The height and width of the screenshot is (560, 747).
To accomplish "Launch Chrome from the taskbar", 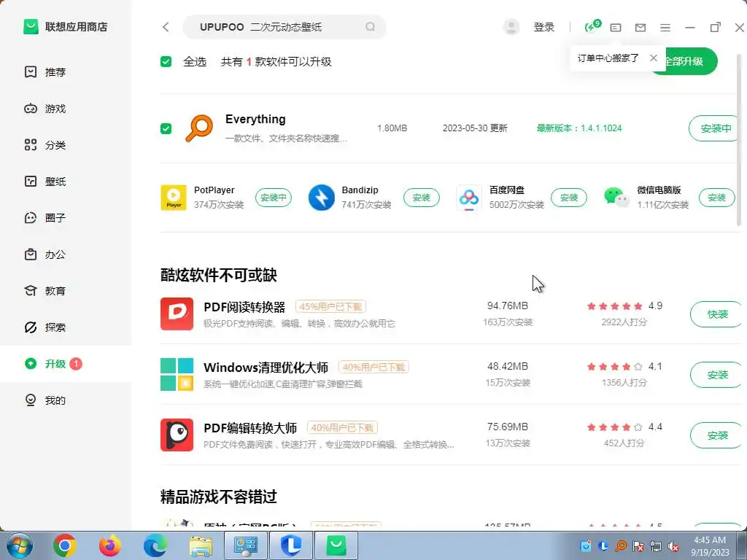I will pyautogui.click(x=65, y=545).
